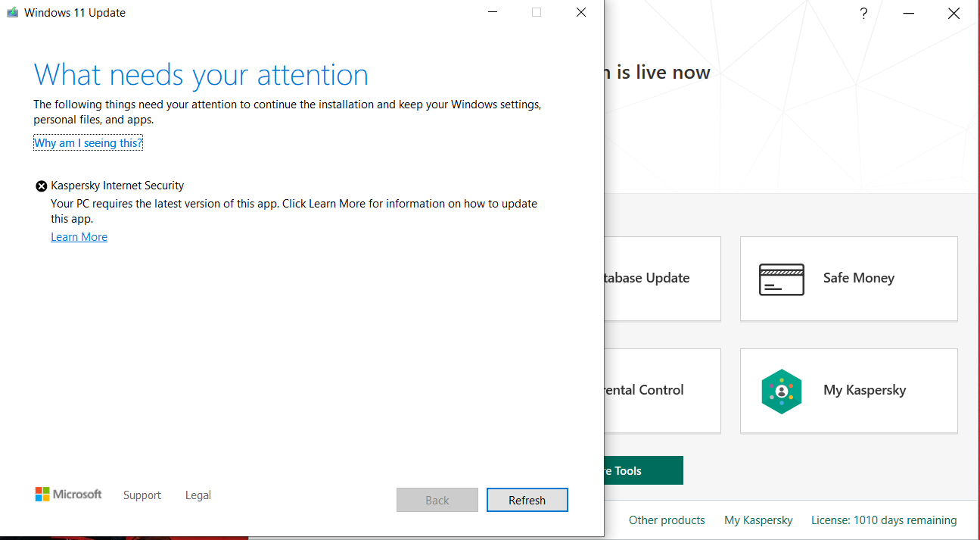The image size is (980, 540).
Task: Open Parental Control tile in Kaspersky
Action: pyautogui.click(x=662, y=391)
